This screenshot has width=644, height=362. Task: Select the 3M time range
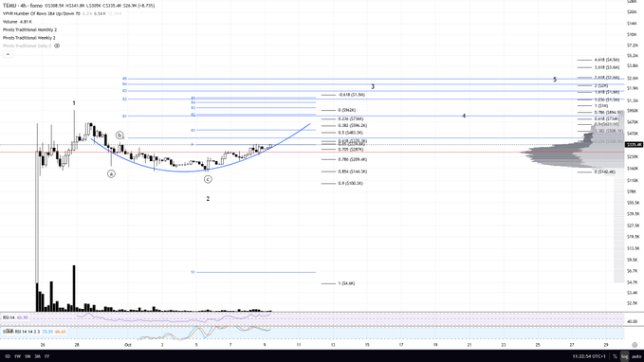[x=37, y=356]
